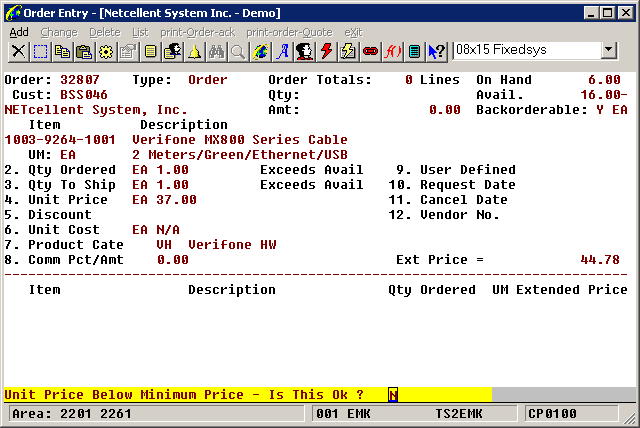This screenshot has width=640, height=428.
Task: Click the eXit menu item
Action: click(x=353, y=32)
